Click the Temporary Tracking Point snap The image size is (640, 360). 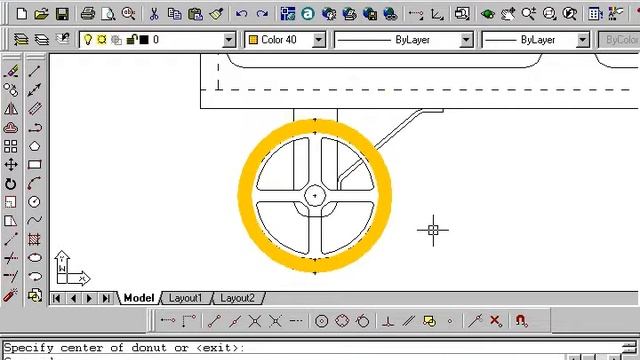[x=168, y=321]
